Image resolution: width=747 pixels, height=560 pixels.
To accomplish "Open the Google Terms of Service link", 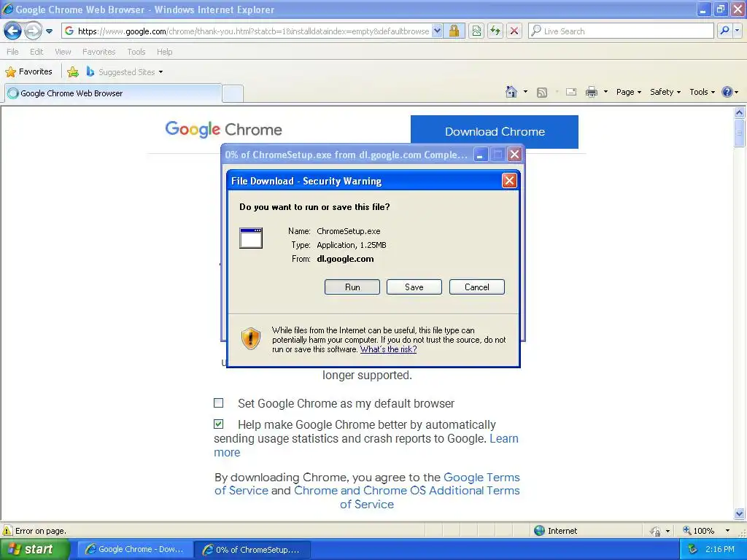I will tap(367, 484).
